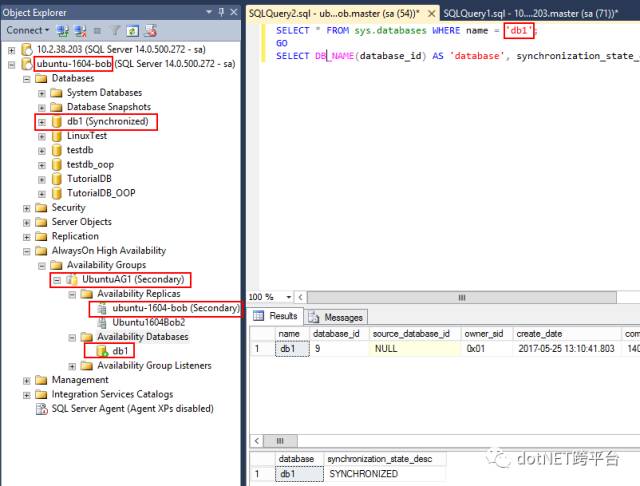Select the name cell containing db1
This screenshot has height=486, width=640.
[292, 348]
